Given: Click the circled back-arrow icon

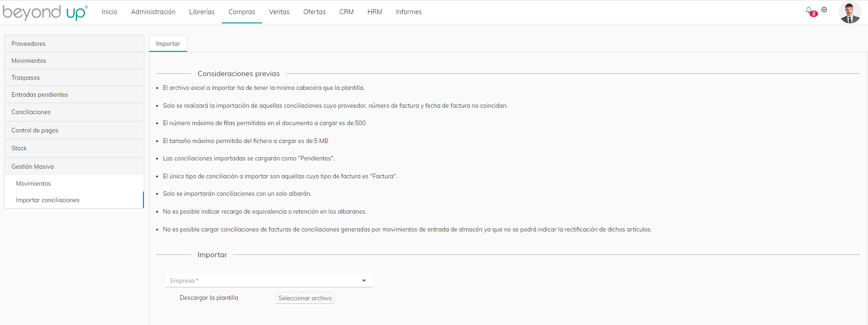Looking at the screenshot, I should pyautogui.click(x=824, y=10).
